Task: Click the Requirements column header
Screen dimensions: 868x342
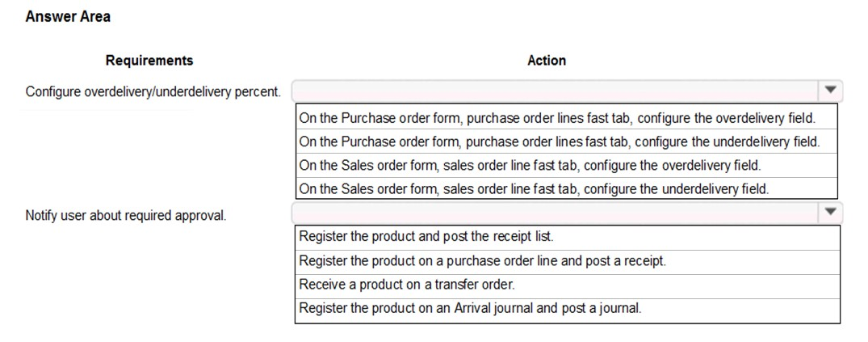Action: [x=149, y=61]
